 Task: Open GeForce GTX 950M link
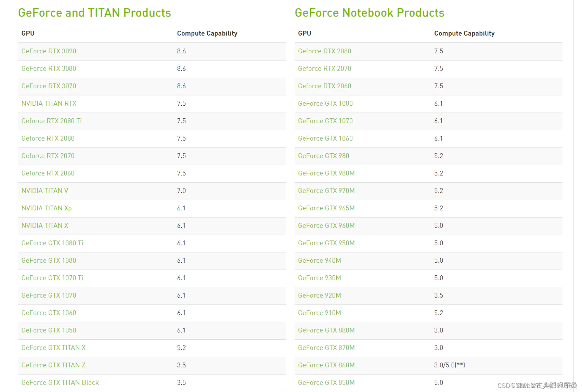(326, 243)
